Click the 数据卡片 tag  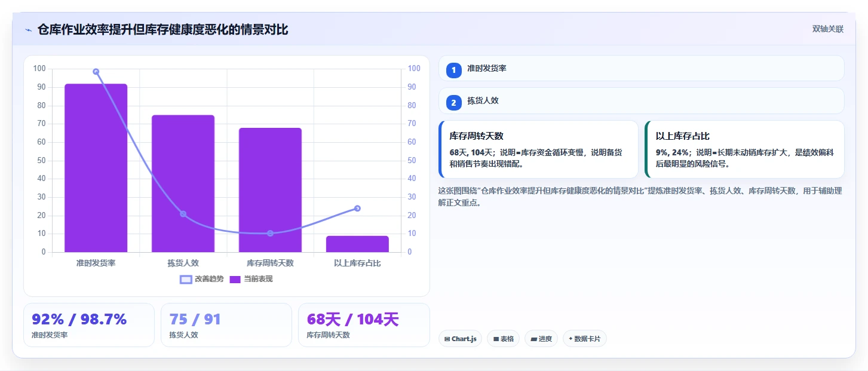pos(585,339)
